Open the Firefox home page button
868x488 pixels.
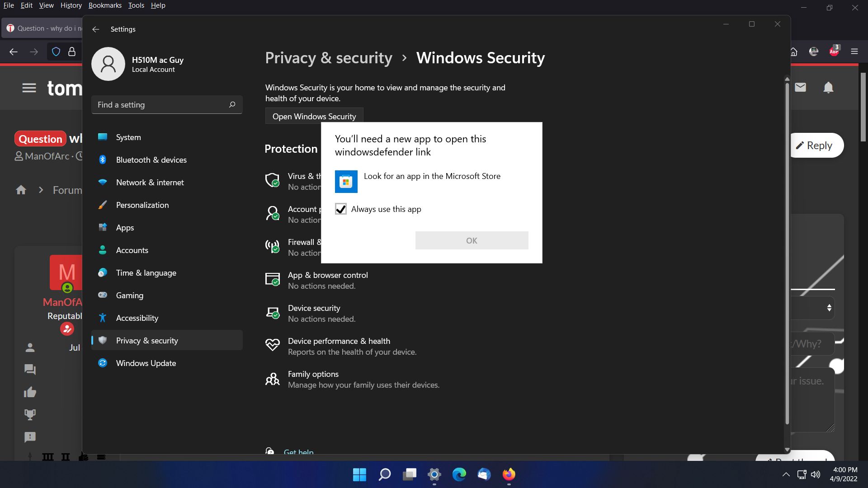pos(794,52)
